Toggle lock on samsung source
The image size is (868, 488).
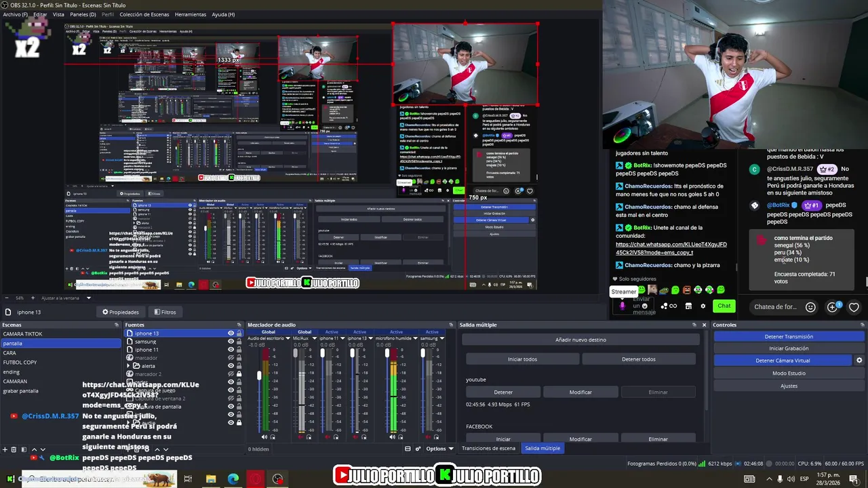pyautogui.click(x=239, y=342)
